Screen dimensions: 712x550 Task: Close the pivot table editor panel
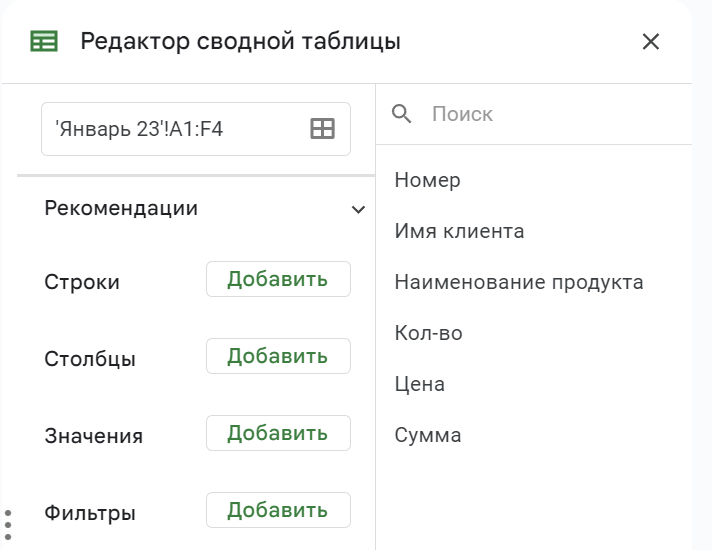tap(651, 42)
